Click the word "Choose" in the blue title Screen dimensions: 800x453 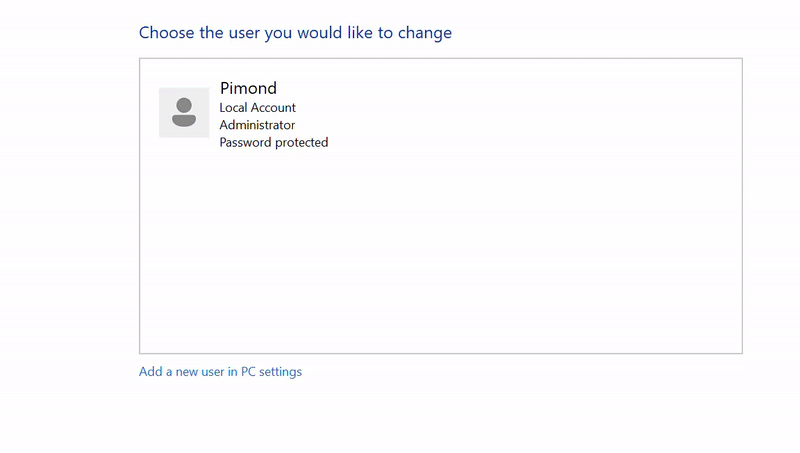tap(165, 33)
